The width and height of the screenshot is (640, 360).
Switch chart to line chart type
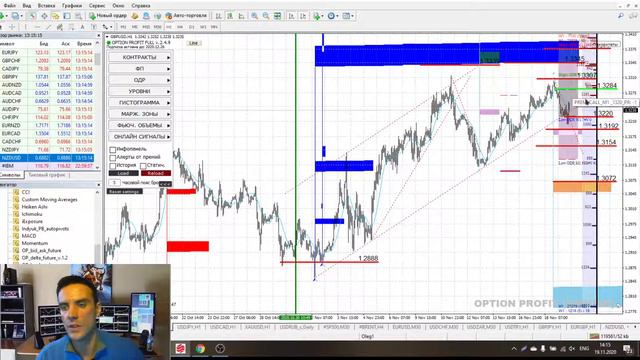click(x=241, y=16)
